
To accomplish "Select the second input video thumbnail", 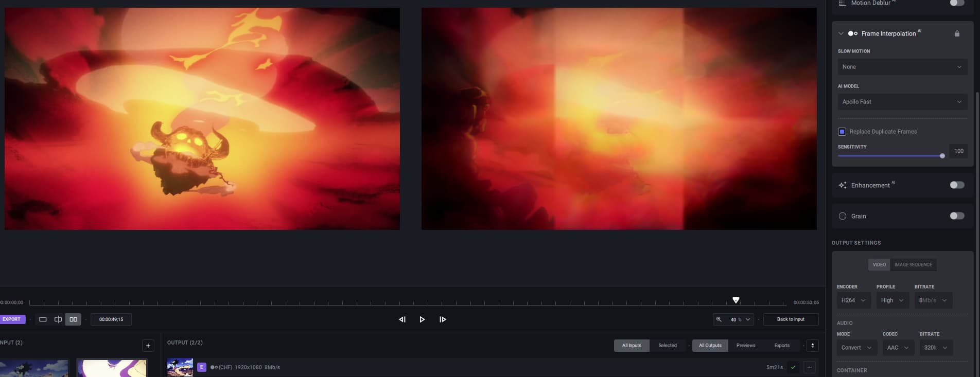I will 112,368.
